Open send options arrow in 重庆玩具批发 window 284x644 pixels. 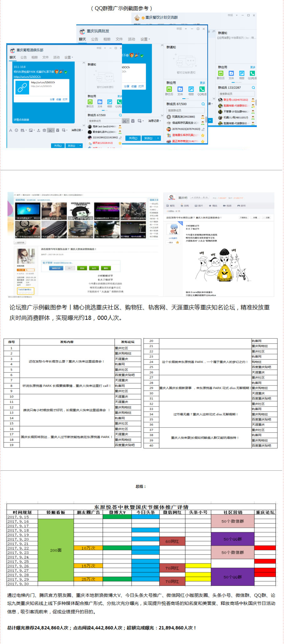tap(158, 138)
